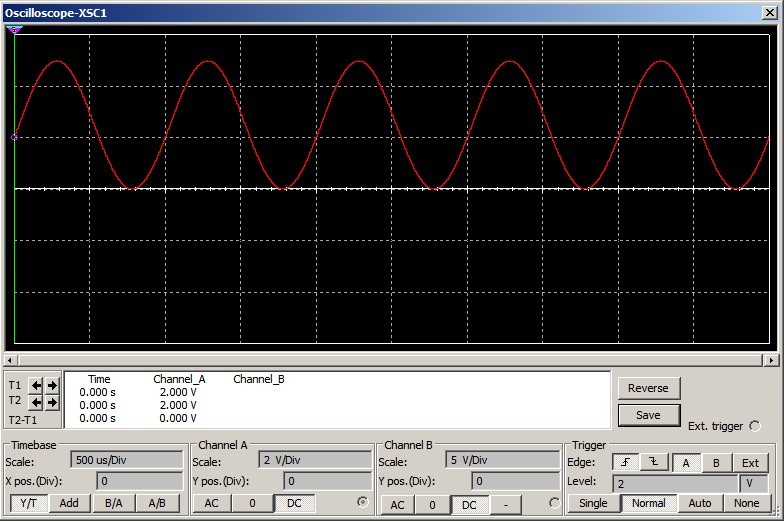The image size is (784, 522).
Task: Click scroll left arrow below waveform display
Action: [10, 360]
